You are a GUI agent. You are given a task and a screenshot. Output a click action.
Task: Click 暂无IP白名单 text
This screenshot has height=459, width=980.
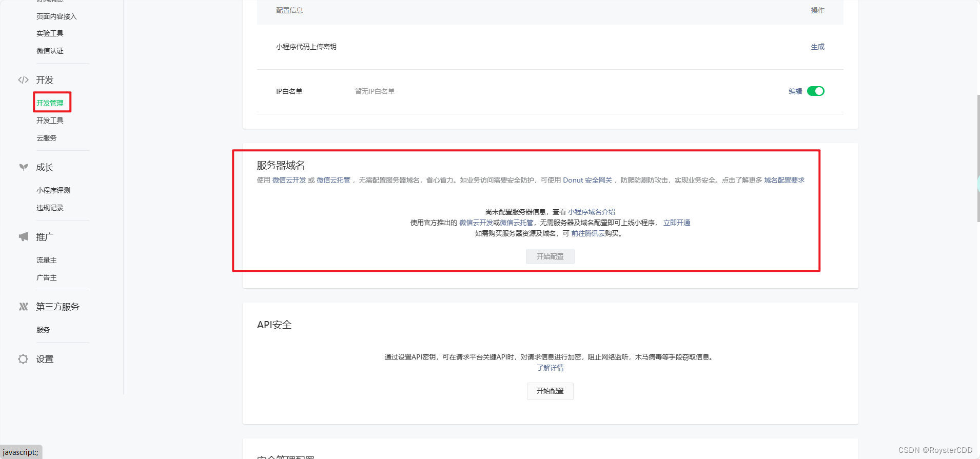point(375,91)
